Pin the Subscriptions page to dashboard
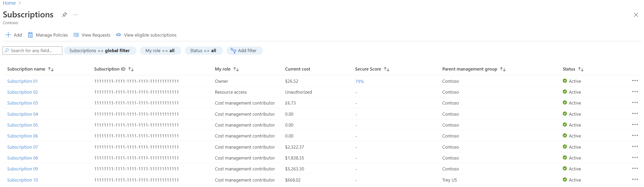Image resolution: width=644 pixels, height=187 pixels. [x=64, y=15]
